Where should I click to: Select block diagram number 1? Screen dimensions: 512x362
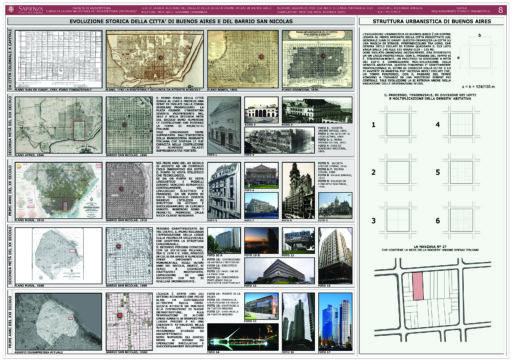pos(397,125)
